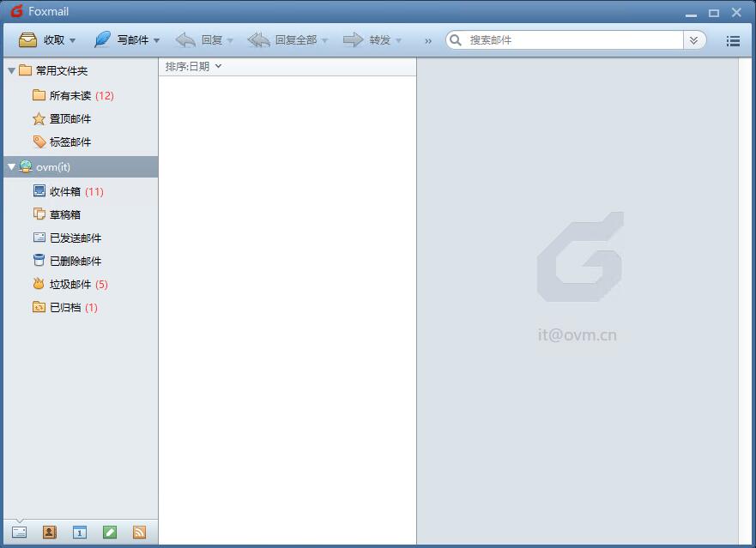Switch to notes view bottom icon
Screen dimensions: 756x548
click(x=110, y=532)
